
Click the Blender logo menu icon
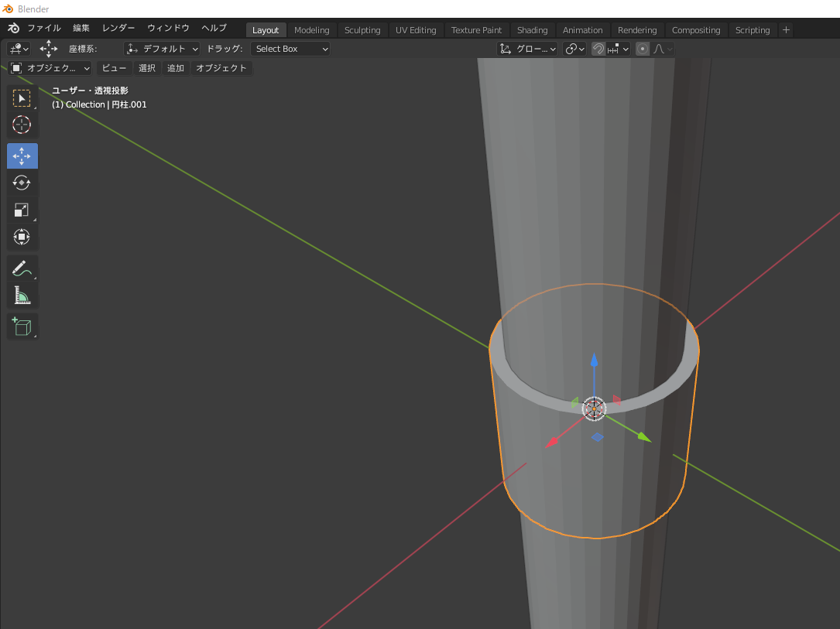[x=13, y=29]
